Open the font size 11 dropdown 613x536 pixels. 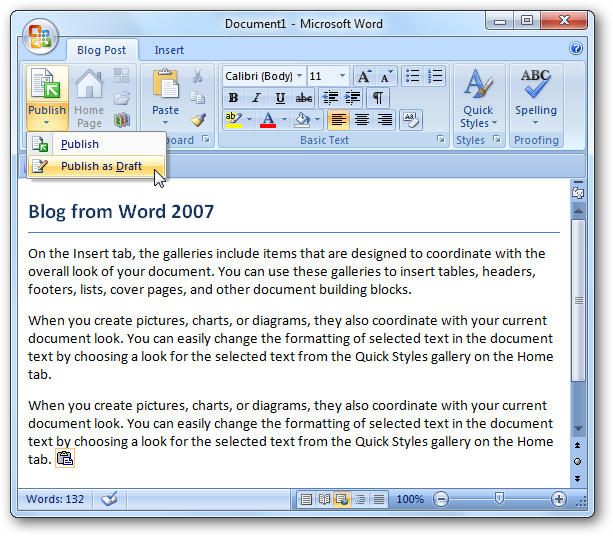coord(342,75)
